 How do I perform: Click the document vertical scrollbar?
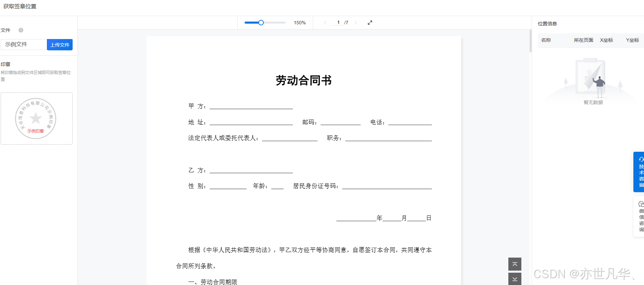pyautogui.click(x=530, y=41)
